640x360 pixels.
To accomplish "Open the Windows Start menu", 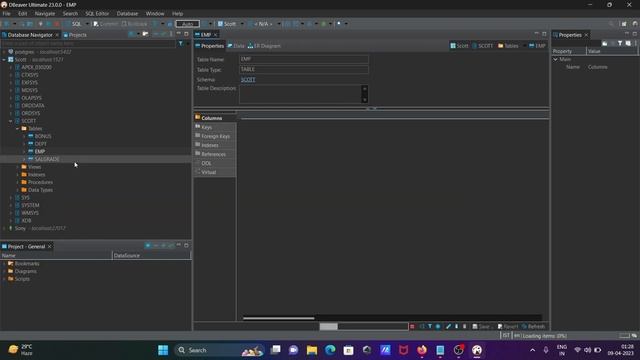I will (x=163, y=350).
